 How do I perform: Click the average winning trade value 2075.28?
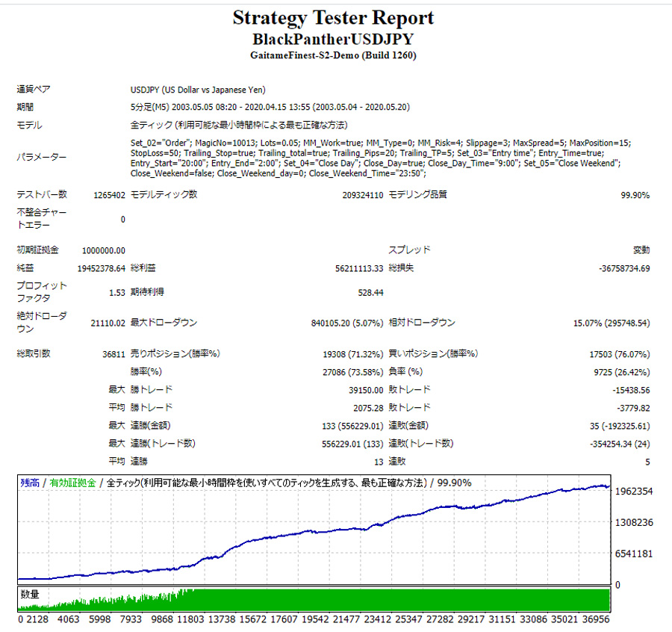[x=368, y=408]
